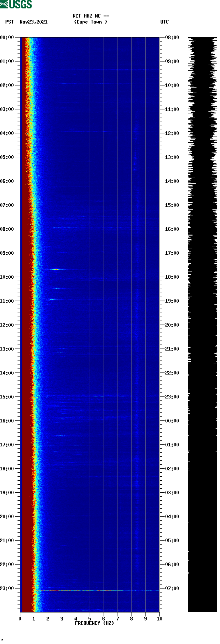The image size is (220, 644).
Task: Click the 09:00 PST time label
Action: [7, 253]
